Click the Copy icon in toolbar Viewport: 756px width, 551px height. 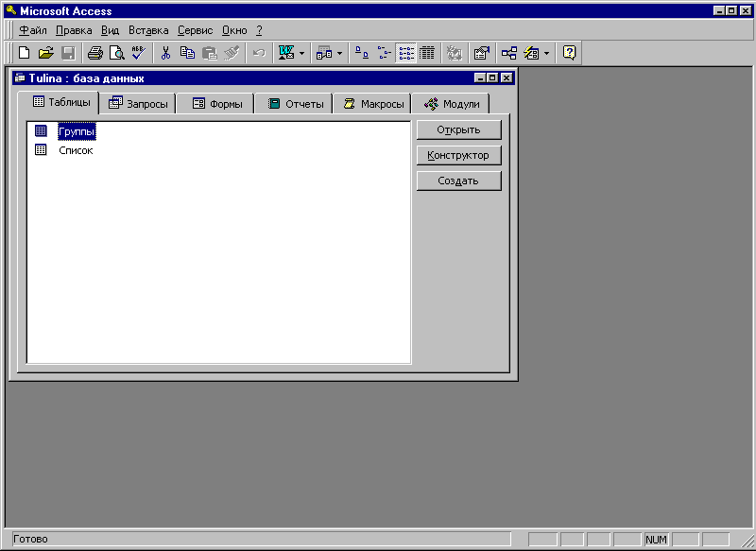tap(187, 53)
